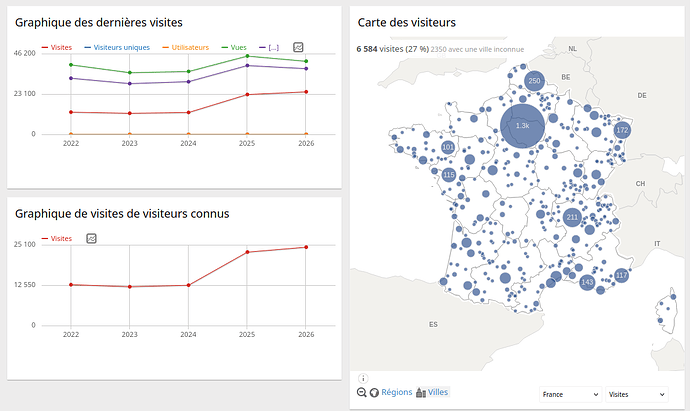The height and width of the screenshot is (411, 690).
Task: Open metrics picker icon in last visits graph
Action: (298, 47)
